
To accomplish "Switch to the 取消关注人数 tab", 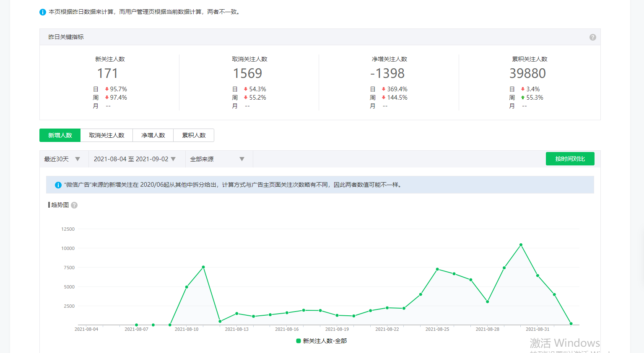I will click(x=106, y=135).
